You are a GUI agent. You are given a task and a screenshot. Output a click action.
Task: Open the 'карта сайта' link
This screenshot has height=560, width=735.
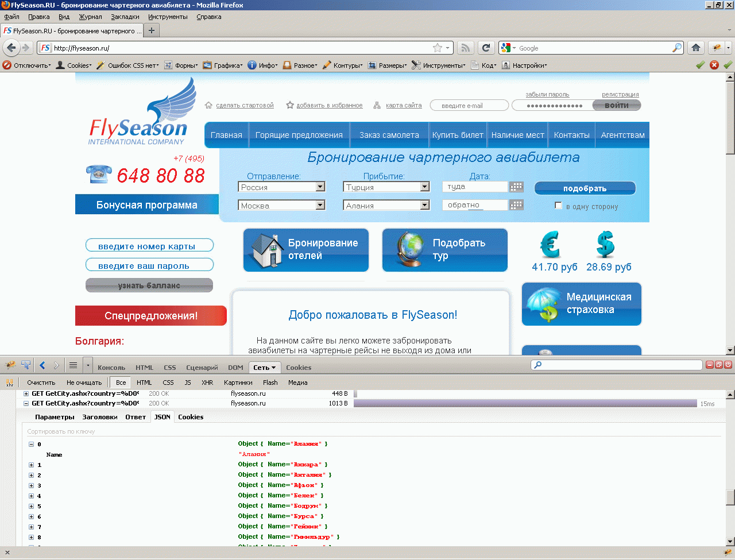tap(404, 106)
